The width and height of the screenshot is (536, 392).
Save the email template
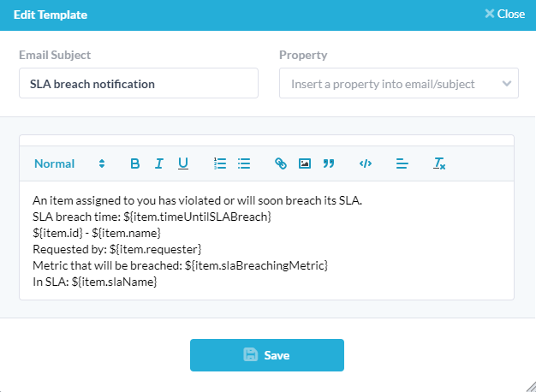[267, 355]
